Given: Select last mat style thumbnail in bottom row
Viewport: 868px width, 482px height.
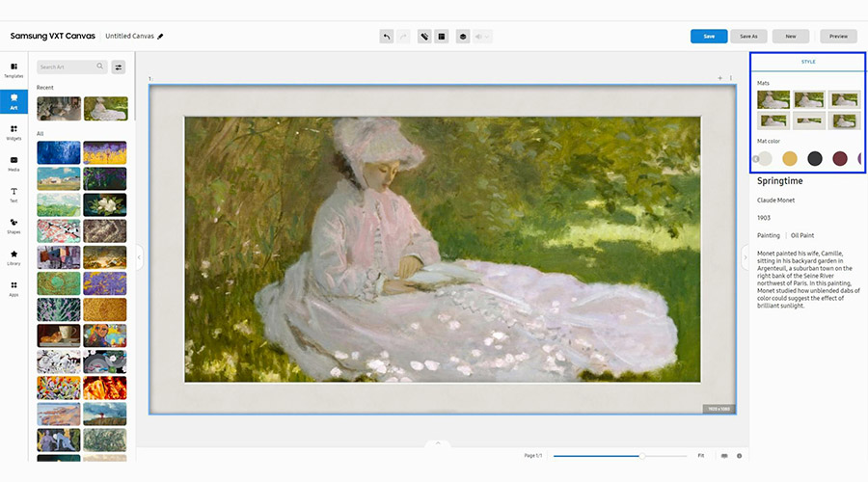Looking at the screenshot, I should [x=844, y=120].
